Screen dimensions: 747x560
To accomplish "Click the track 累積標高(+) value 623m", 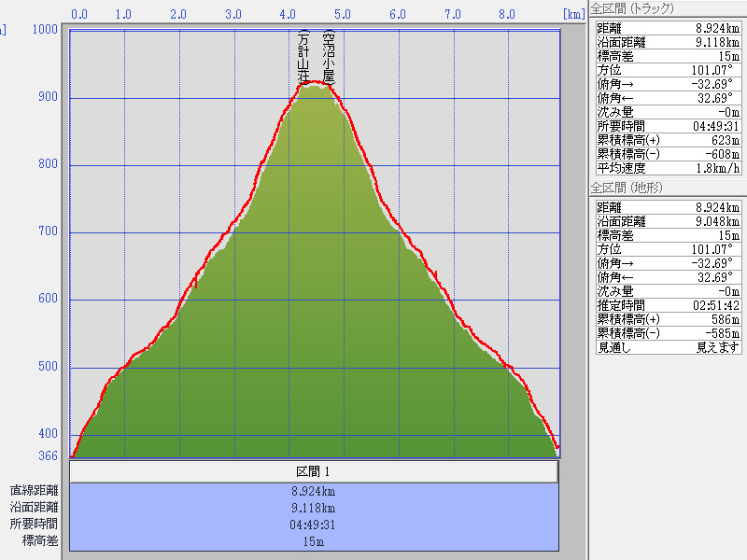I will [725, 140].
